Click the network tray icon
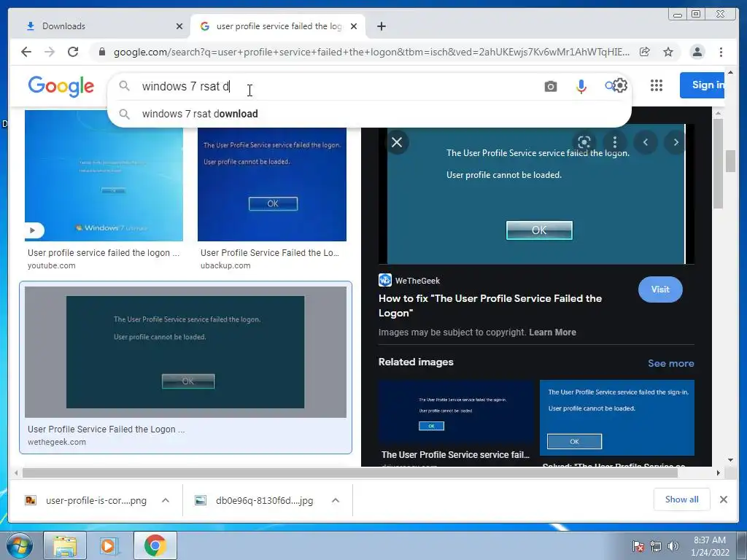This screenshot has height=560, width=747. (x=656, y=546)
